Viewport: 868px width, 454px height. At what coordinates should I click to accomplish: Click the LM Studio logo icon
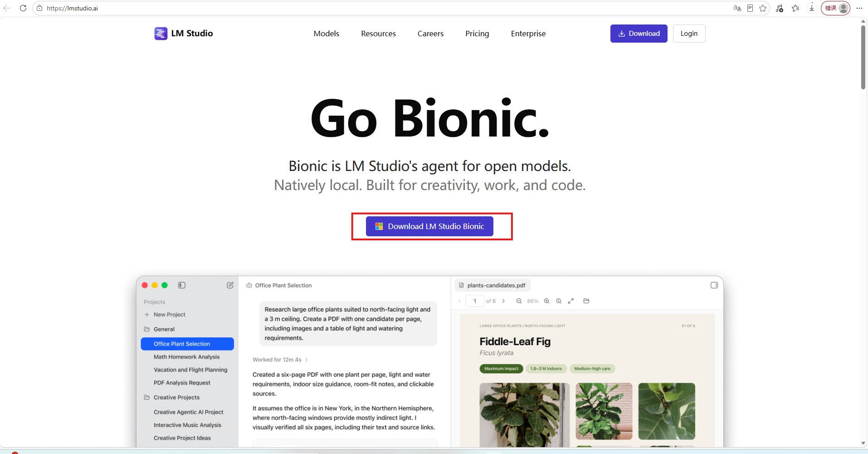161,34
